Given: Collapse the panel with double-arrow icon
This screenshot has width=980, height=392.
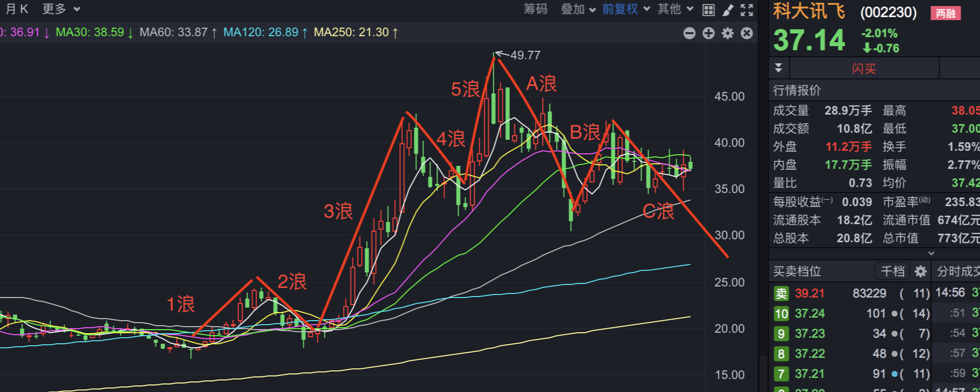Looking at the screenshot, I should (778, 68).
